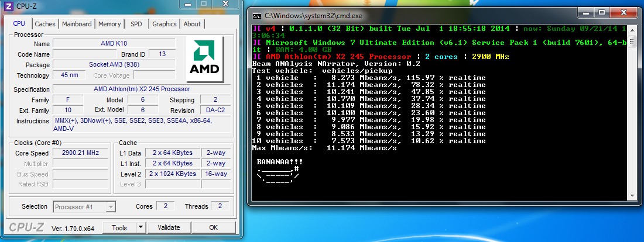Click the Tools button
Image resolution: width=644 pixels, height=242 pixels.
click(119, 227)
